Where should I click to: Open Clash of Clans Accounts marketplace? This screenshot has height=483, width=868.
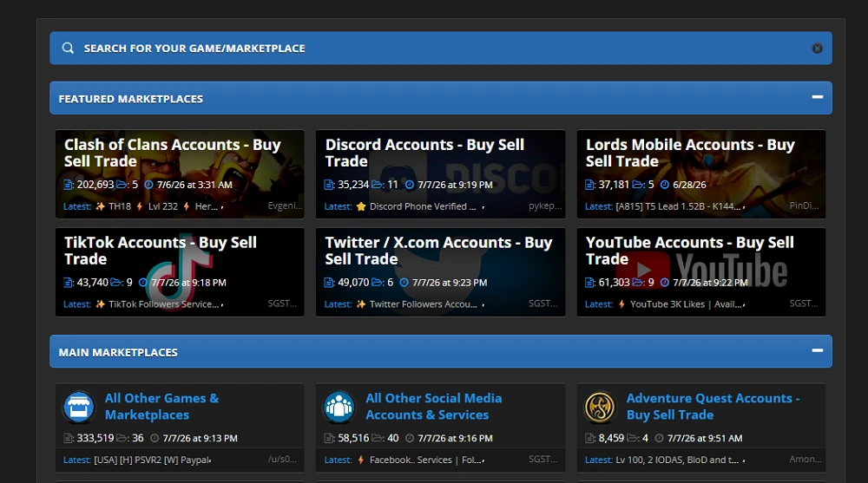[x=172, y=153]
